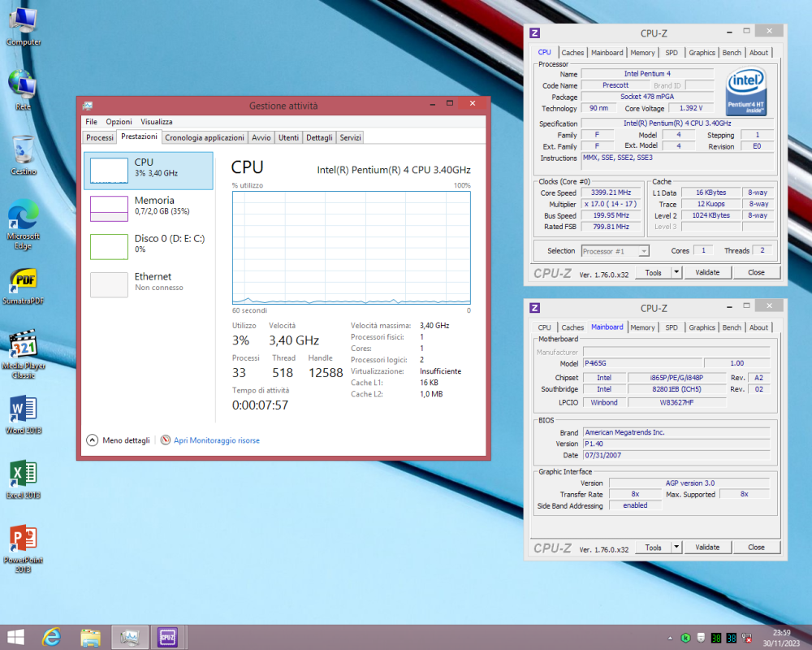Screen dimensions: 812x650
Task: Open the Processor #1 selection dropdown
Action: click(x=615, y=250)
